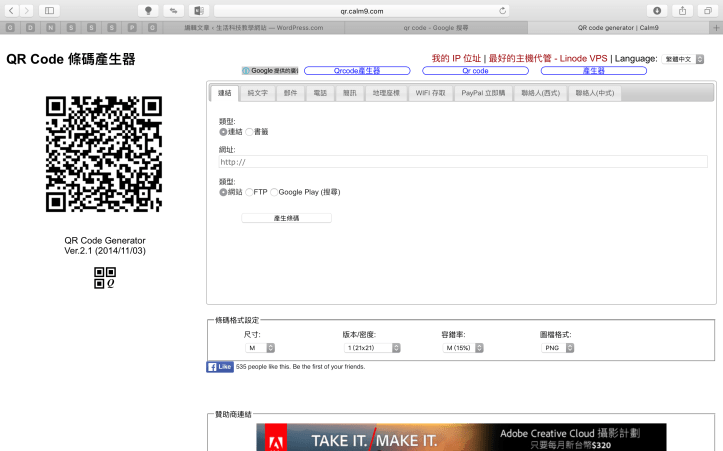
Task: Switch to the 'qr code - Google 搜尋' tab
Action: click(436, 28)
